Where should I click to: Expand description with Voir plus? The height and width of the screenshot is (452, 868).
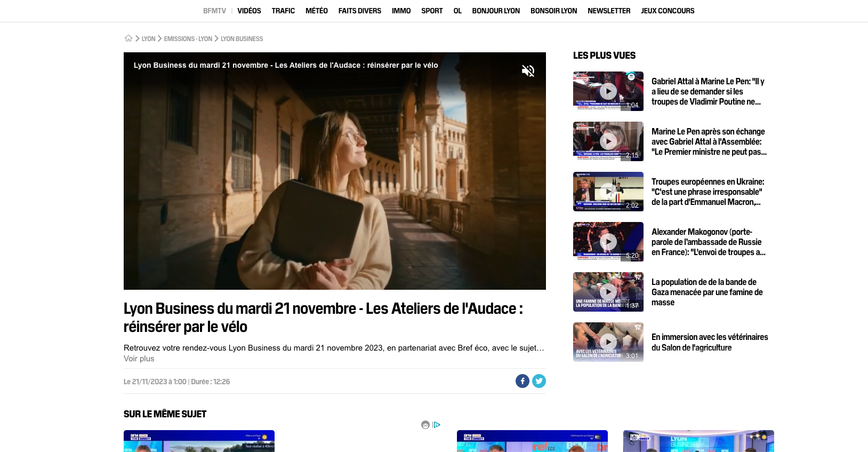coord(139,359)
